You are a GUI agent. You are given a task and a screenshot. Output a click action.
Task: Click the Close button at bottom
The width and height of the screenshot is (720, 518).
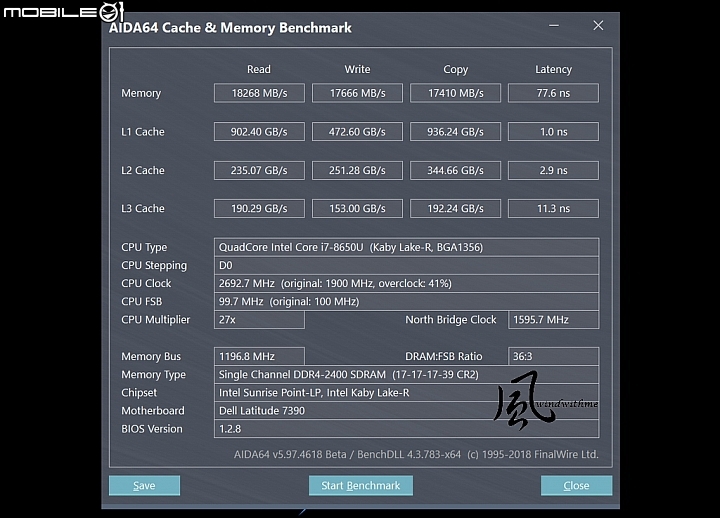click(x=576, y=485)
